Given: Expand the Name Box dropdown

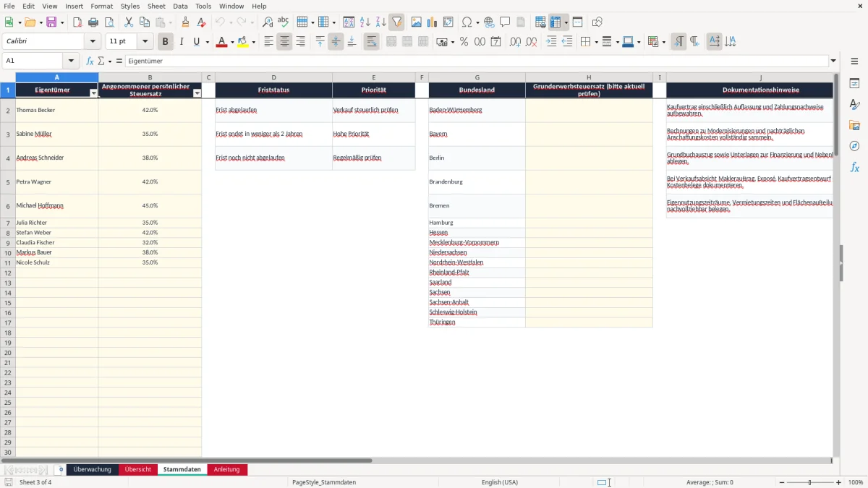Looking at the screenshot, I should click(71, 61).
